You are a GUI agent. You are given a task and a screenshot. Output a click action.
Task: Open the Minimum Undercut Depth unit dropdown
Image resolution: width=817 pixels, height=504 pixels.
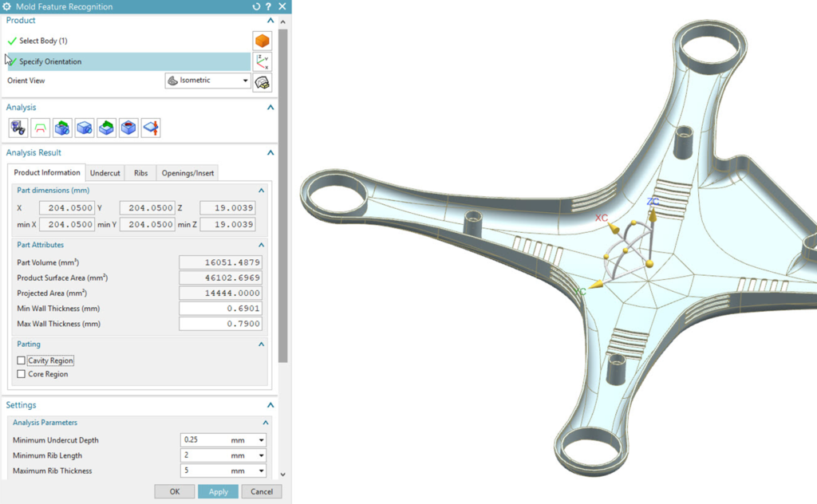point(261,440)
